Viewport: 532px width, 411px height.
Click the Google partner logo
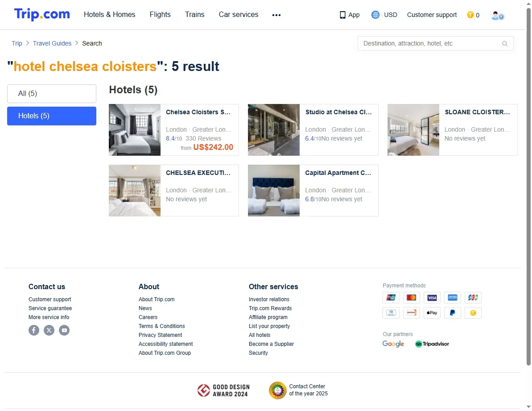(393, 344)
